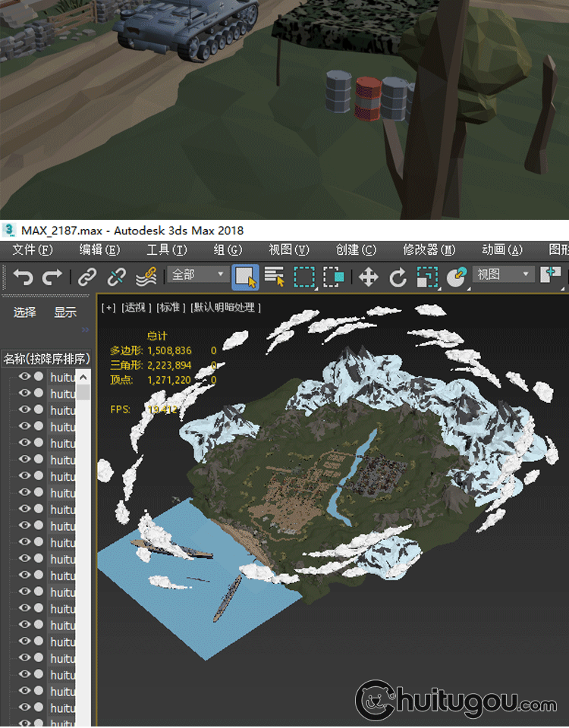Click the Bind to Space Warp icon

click(x=146, y=277)
